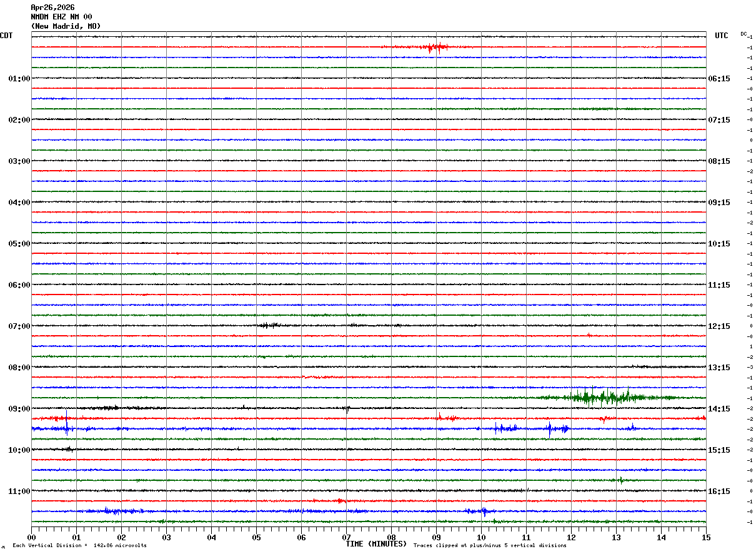Click the 05:00 CDT hour label

(x=19, y=244)
